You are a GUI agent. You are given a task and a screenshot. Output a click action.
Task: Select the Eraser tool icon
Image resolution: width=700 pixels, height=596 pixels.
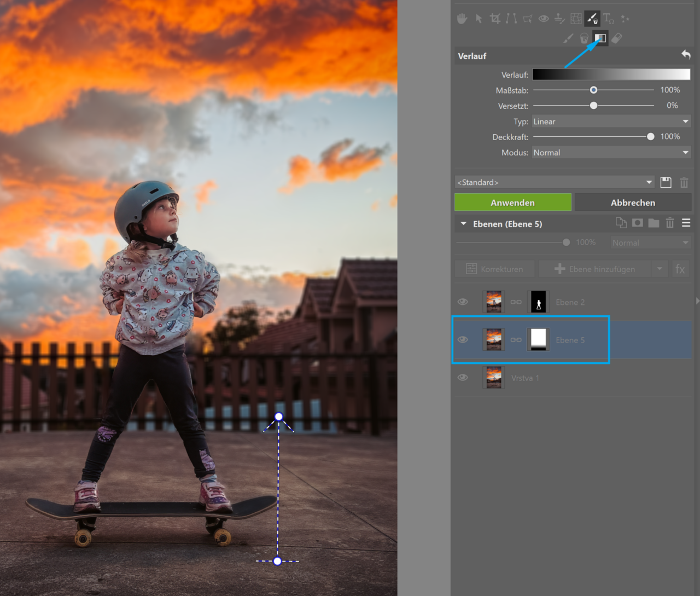(x=617, y=38)
